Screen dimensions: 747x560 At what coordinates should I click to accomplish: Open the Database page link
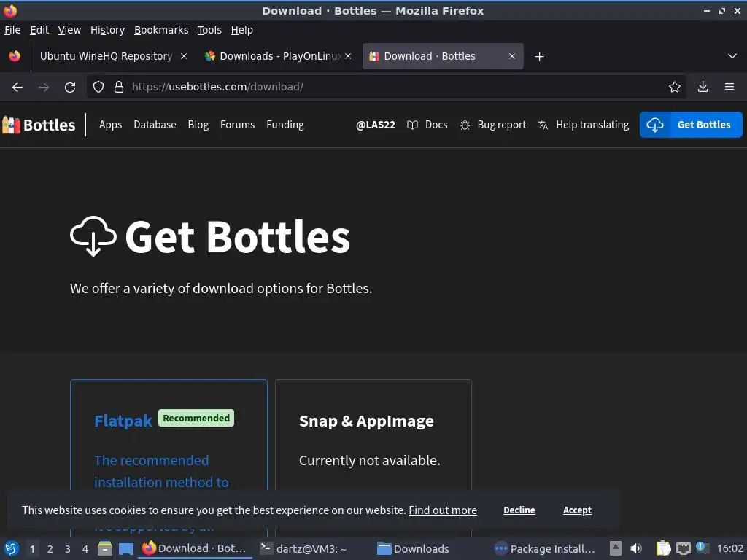(155, 125)
